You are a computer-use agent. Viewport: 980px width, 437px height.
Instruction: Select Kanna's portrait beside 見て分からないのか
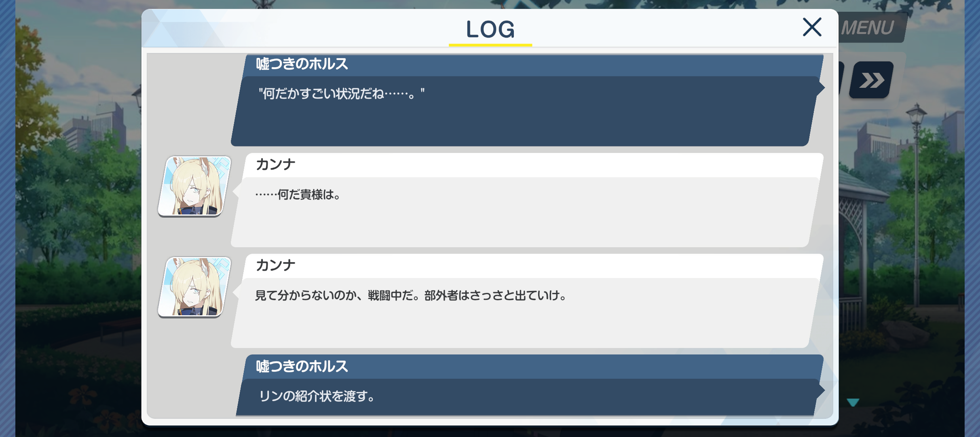[x=194, y=287]
